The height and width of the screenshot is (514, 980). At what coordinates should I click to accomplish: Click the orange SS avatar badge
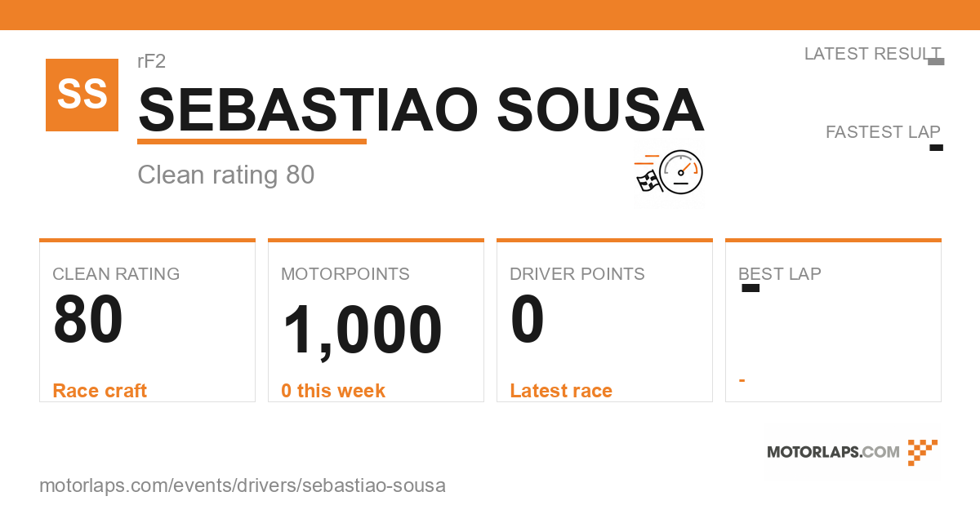(82, 95)
